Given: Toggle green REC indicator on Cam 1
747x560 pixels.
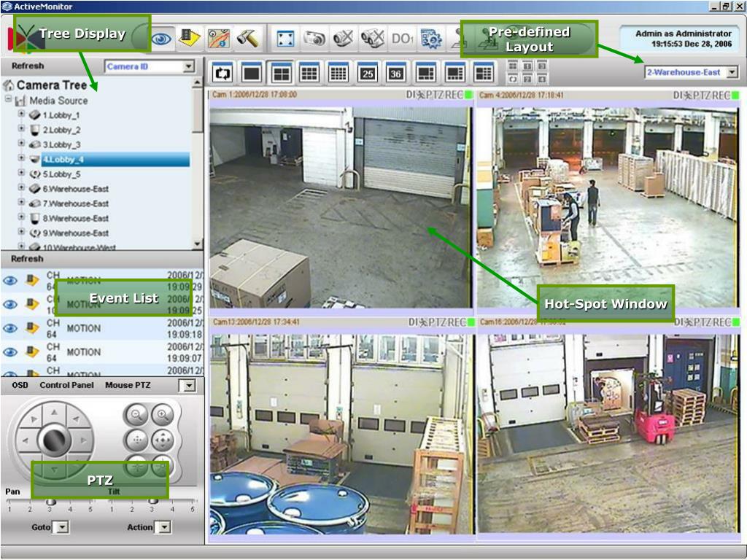Looking at the screenshot, I should (x=468, y=96).
